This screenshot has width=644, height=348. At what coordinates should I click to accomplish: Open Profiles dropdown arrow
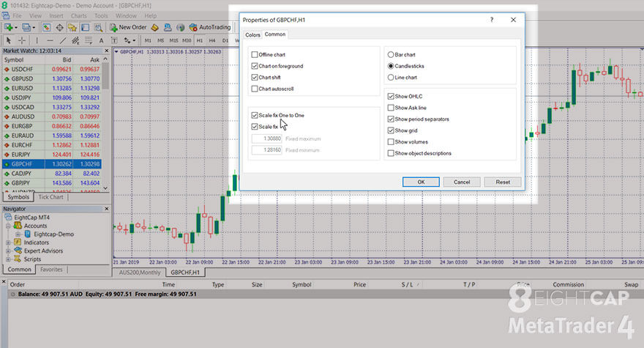34,28
